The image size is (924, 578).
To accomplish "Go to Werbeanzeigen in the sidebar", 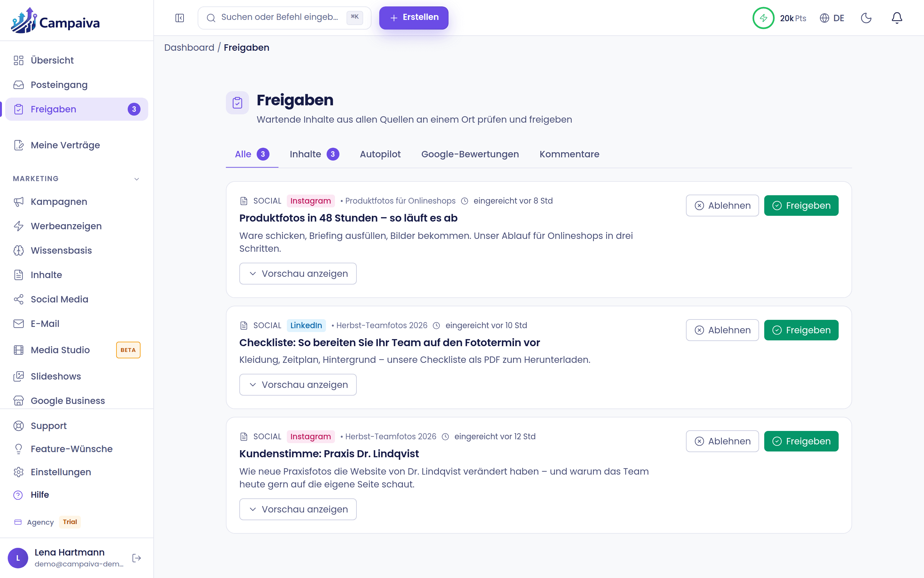I will pyautogui.click(x=77, y=226).
